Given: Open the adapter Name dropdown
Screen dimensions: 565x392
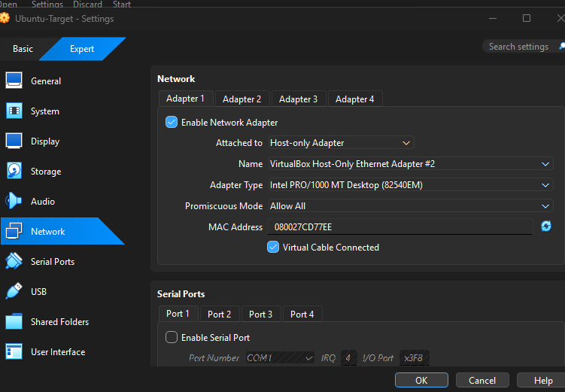Looking at the screenshot, I should pos(411,164).
